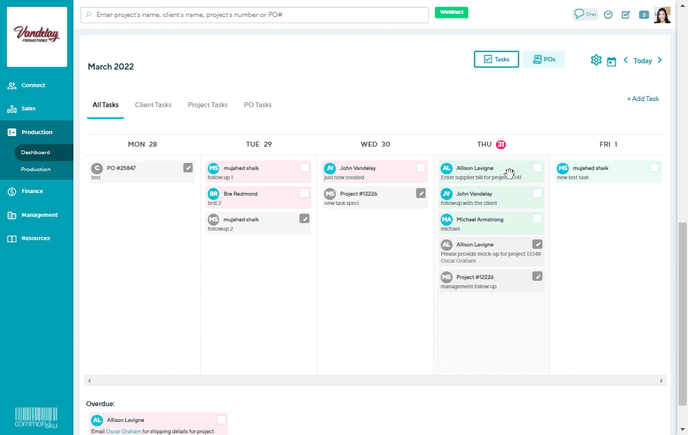Check off Allison Lavigne's supplier bill task
The image size is (688, 435).
point(537,168)
